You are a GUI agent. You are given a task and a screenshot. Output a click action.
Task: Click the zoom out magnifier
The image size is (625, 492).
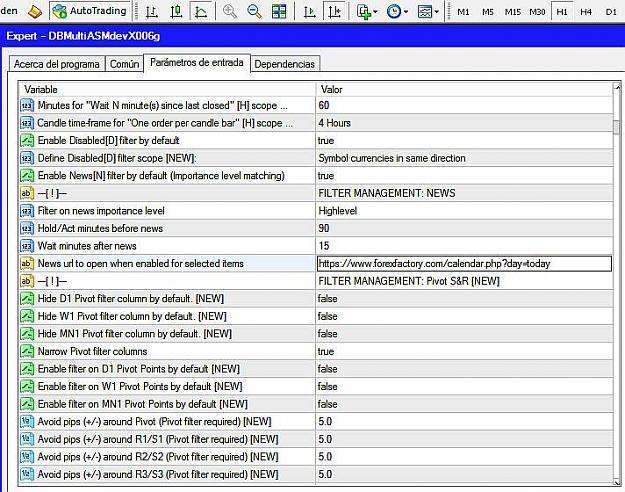(x=254, y=12)
